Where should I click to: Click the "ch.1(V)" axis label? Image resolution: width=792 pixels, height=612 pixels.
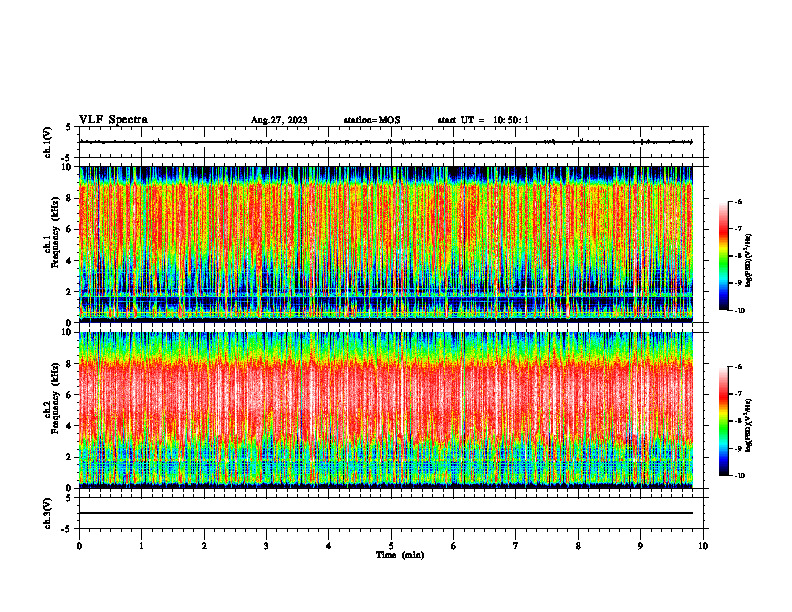pyautogui.click(x=48, y=142)
